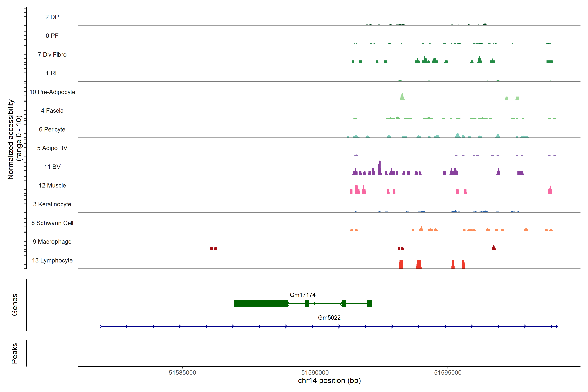The image size is (588, 392).
Task: Click the 9 Macrophage track label
Action: coord(52,242)
